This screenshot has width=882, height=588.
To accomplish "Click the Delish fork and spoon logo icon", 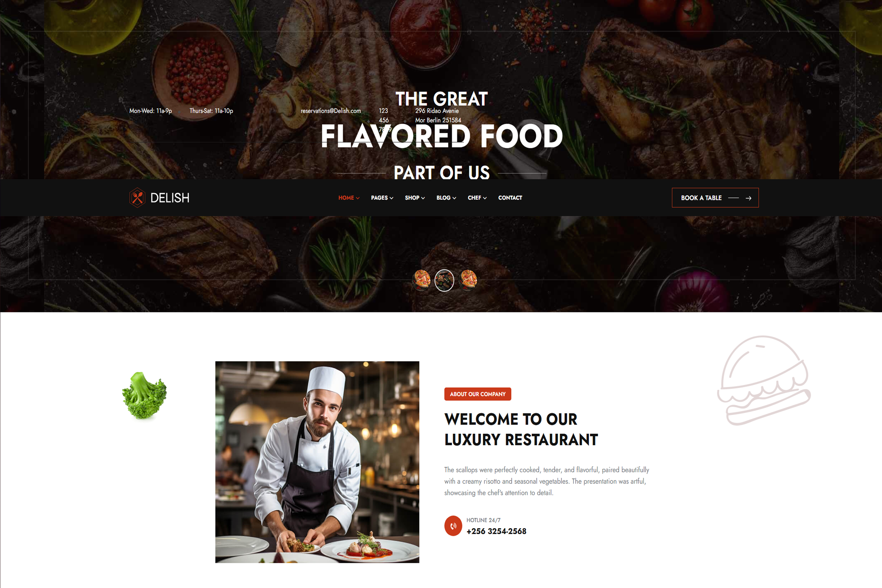I will 137,198.
